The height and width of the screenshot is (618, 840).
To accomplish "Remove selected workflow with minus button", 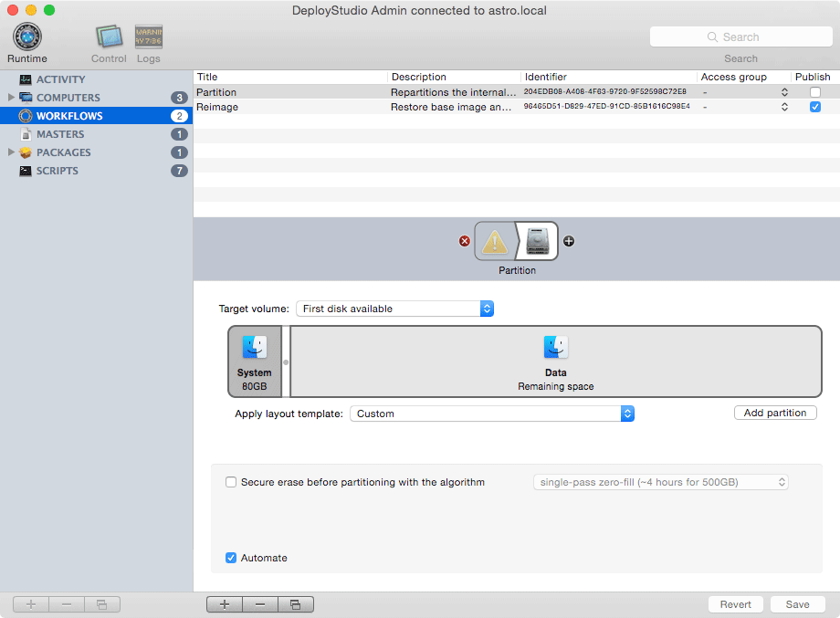I will 260,604.
